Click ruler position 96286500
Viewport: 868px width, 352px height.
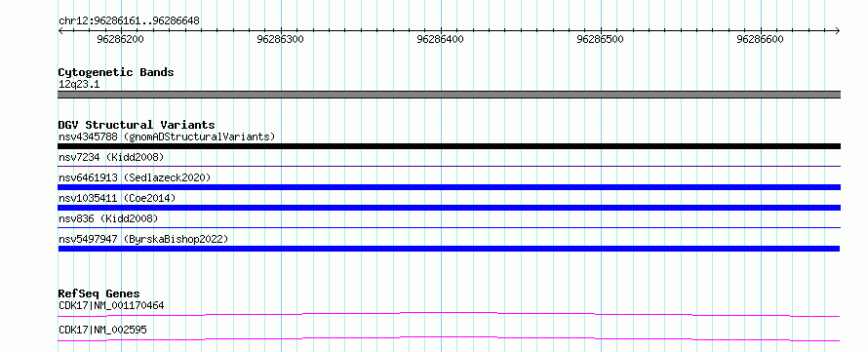coord(600,39)
